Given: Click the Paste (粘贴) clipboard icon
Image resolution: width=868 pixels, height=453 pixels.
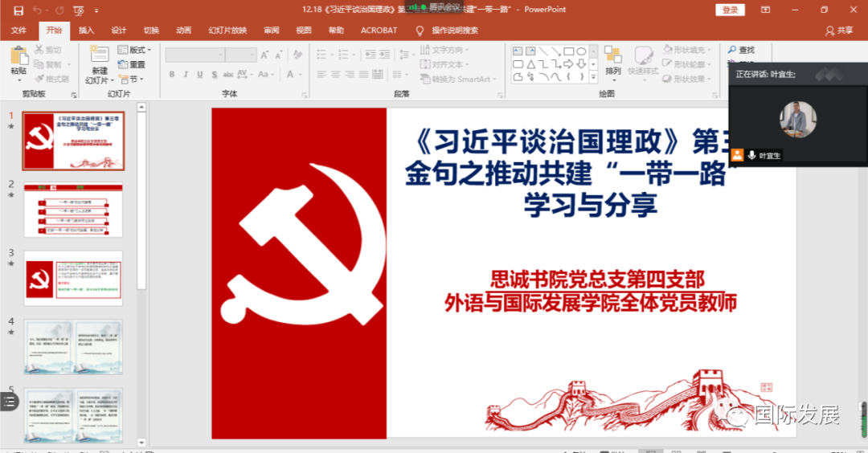Looking at the screenshot, I should pos(18,56).
